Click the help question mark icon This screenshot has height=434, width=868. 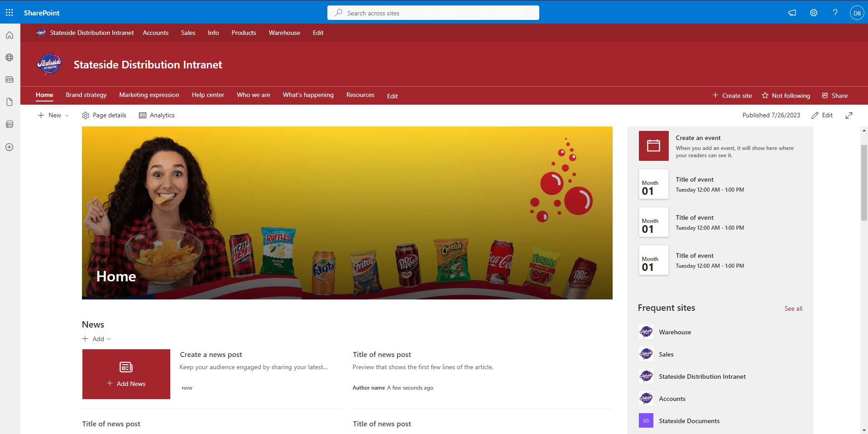click(835, 13)
